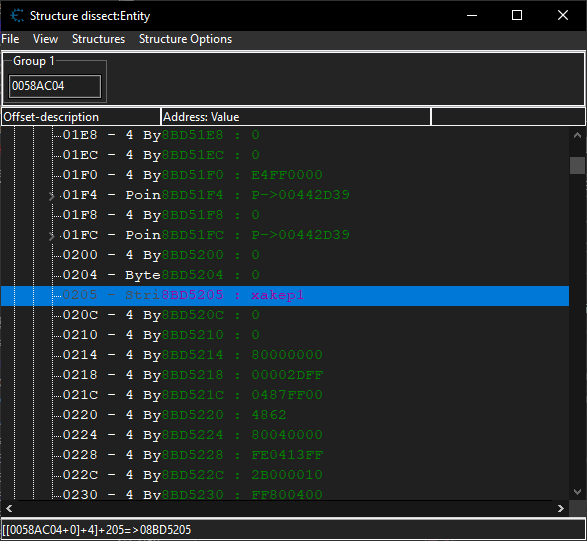587x541 pixels.
Task: Click the Offset-description column header
Action: [80, 117]
